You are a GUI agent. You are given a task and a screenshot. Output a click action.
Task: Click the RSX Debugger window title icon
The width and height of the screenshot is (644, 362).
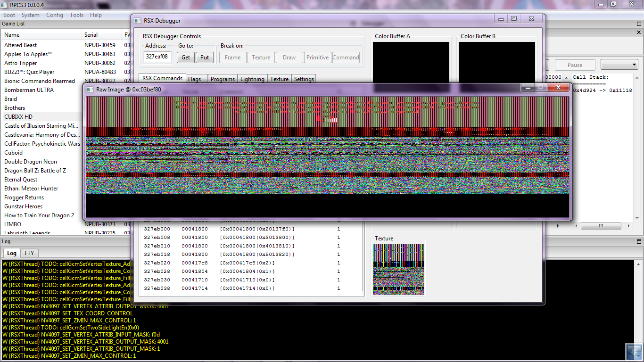click(138, 20)
